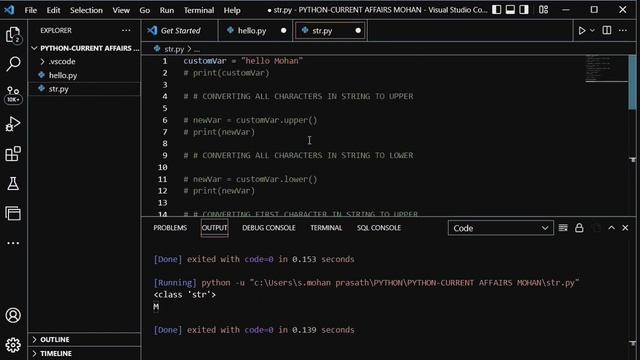Customize layout from title bar
This screenshot has width=640, height=360.
coord(543,9)
